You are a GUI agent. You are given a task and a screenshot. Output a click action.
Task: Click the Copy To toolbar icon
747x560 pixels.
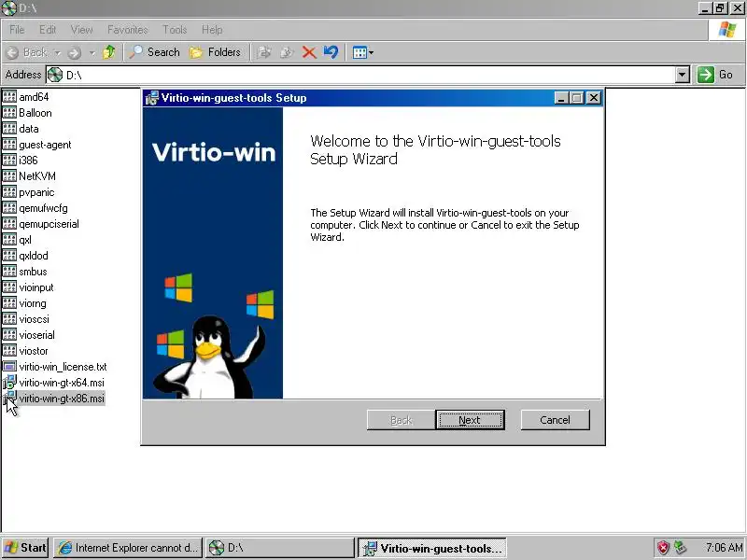pos(287,52)
